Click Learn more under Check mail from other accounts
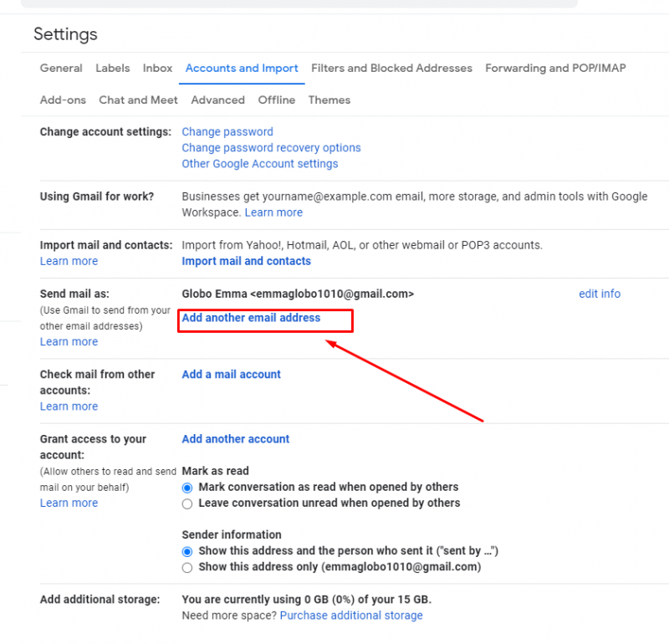The image size is (669, 644). [69, 406]
